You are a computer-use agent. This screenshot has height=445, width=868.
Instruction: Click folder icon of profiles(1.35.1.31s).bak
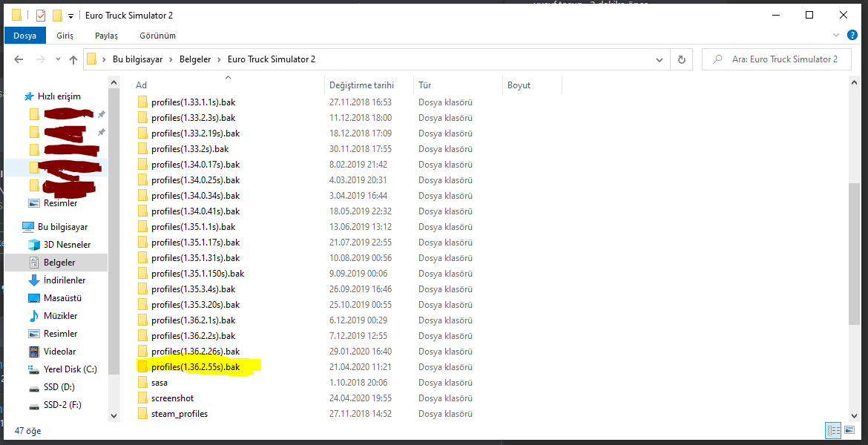point(142,258)
